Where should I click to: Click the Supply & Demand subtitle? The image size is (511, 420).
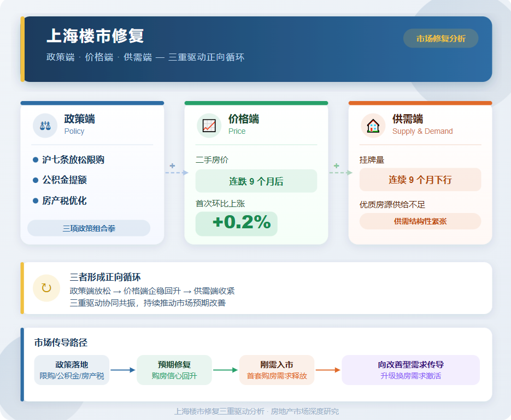422,131
